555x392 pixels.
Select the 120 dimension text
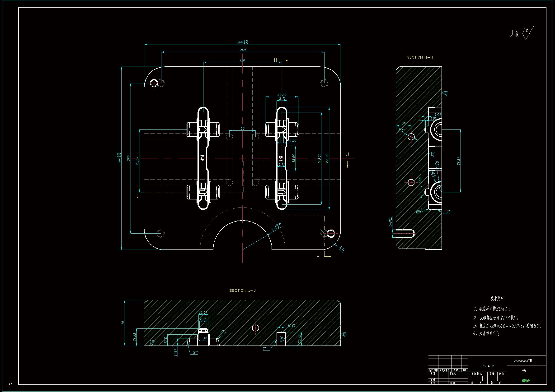coord(242,60)
